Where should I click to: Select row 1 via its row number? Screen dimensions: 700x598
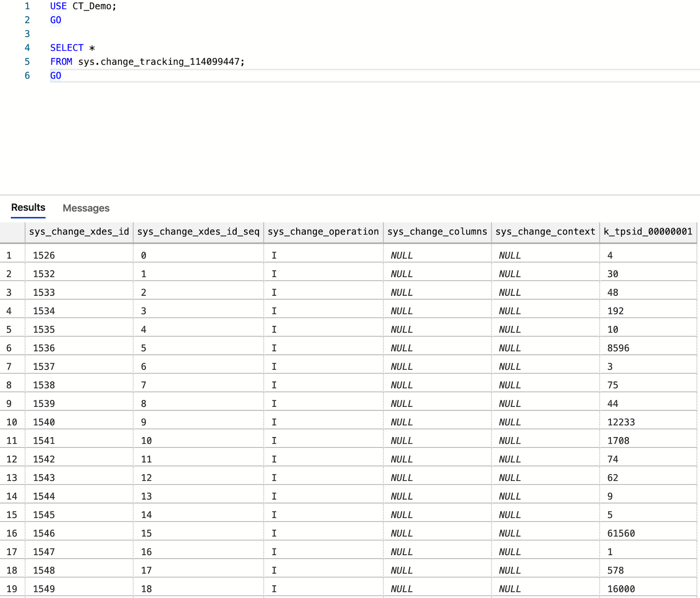(x=10, y=255)
